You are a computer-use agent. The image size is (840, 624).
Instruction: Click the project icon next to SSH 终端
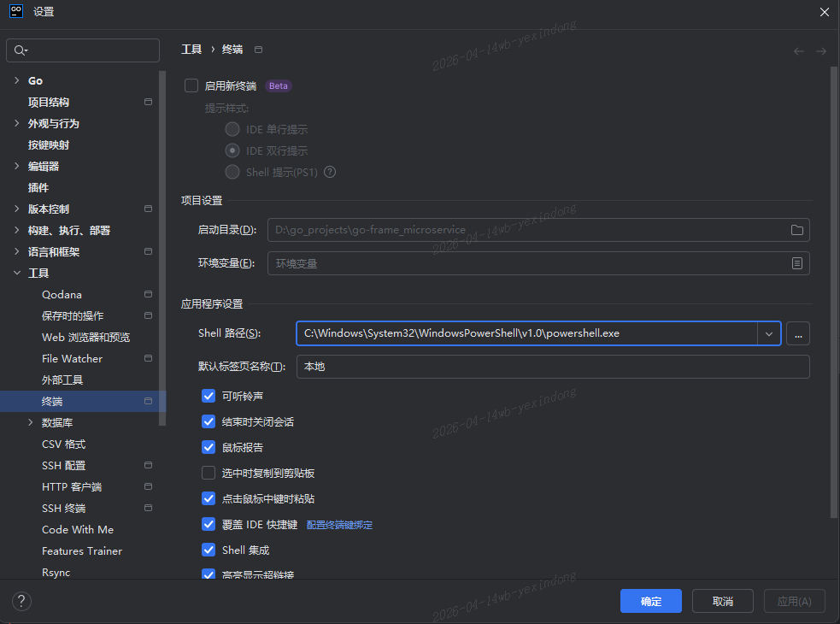point(149,508)
